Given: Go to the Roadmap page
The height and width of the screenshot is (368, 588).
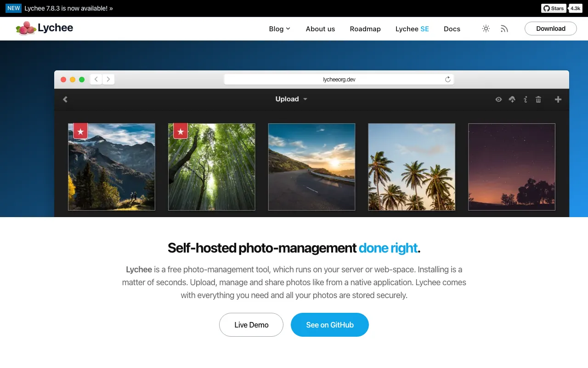Looking at the screenshot, I should 365,29.
